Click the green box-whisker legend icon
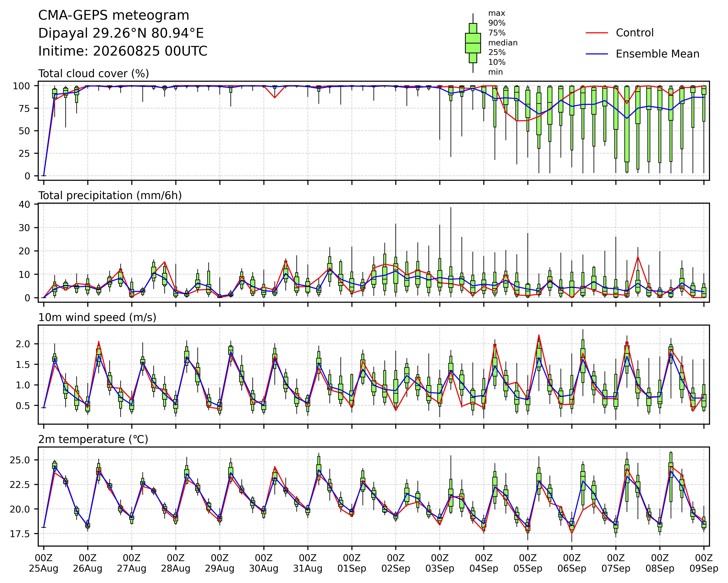The width and height of the screenshot is (728, 583). point(473,43)
